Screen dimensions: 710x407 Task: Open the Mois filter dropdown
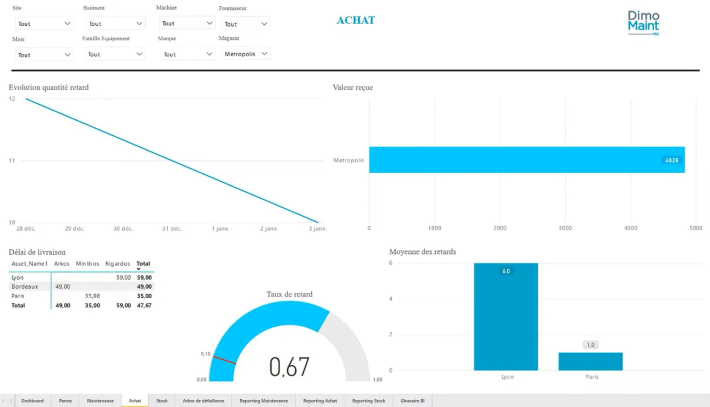(x=44, y=55)
